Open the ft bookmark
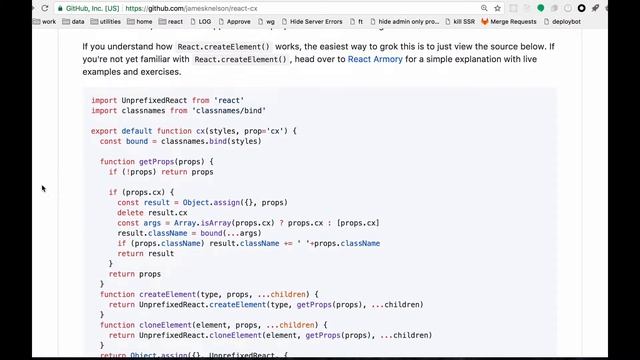 tap(357, 22)
